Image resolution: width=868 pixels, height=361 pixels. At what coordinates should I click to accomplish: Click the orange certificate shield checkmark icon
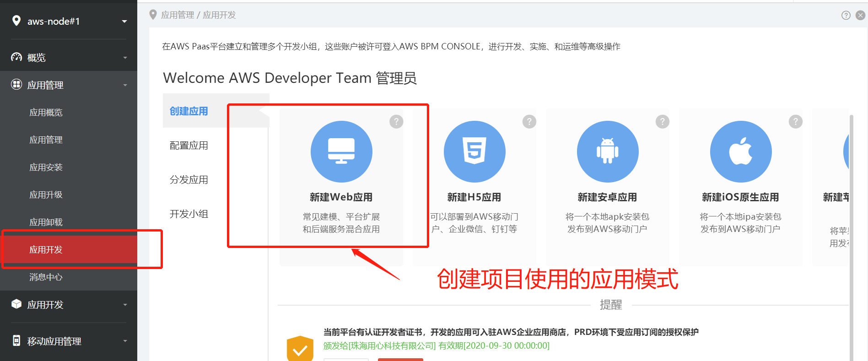coord(300,349)
